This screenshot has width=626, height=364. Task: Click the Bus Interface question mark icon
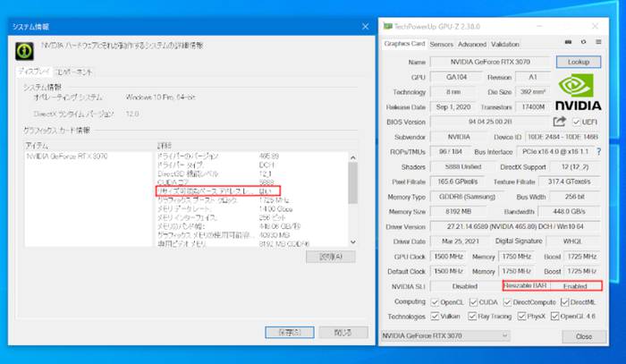tap(598, 152)
